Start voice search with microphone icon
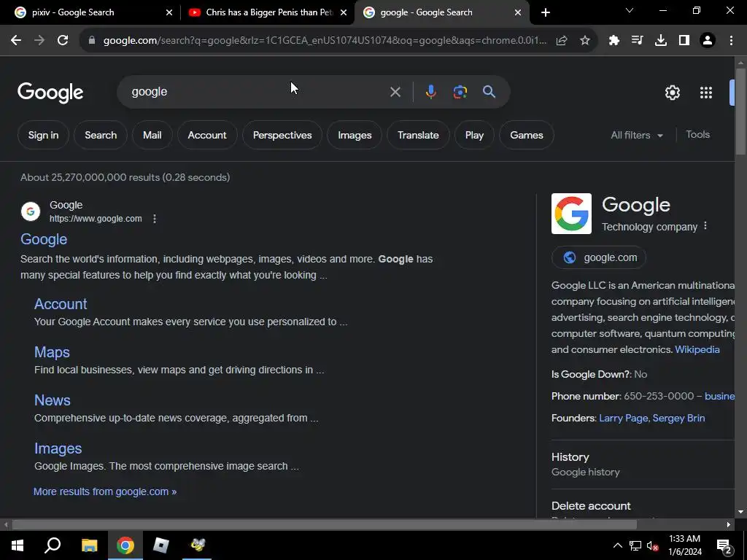747x560 pixels. [x=430, y=92]
